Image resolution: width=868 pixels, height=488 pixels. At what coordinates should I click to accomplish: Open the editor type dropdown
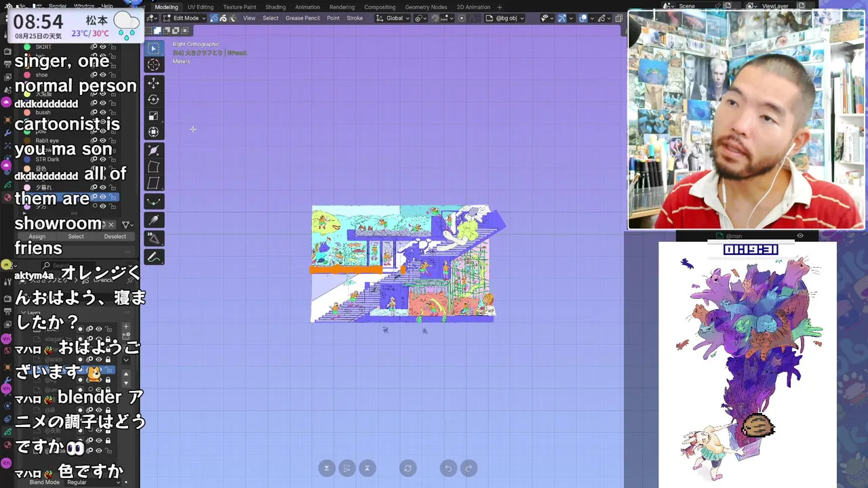pyautogui.click(x=152, y=18)
